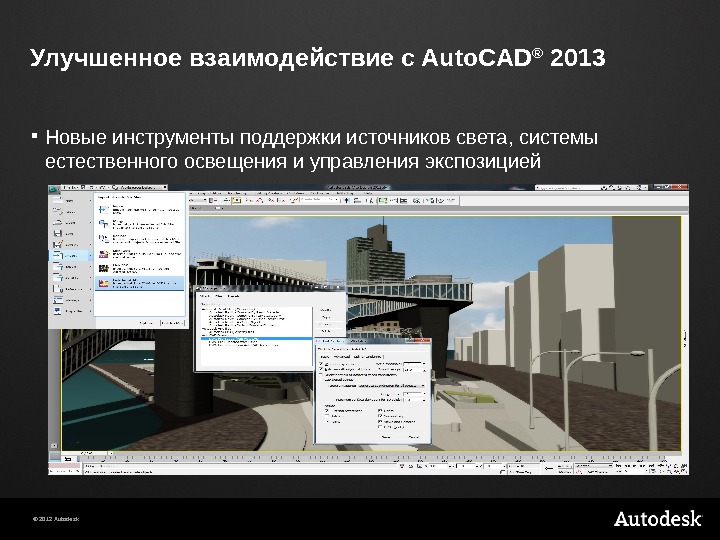This screenshot has width=720, height=540.
Task: Click the slide title "Улучшенное взаимодействие с AutoCAD 2013"
Action: pyautogui.click(x=317, y=58)
